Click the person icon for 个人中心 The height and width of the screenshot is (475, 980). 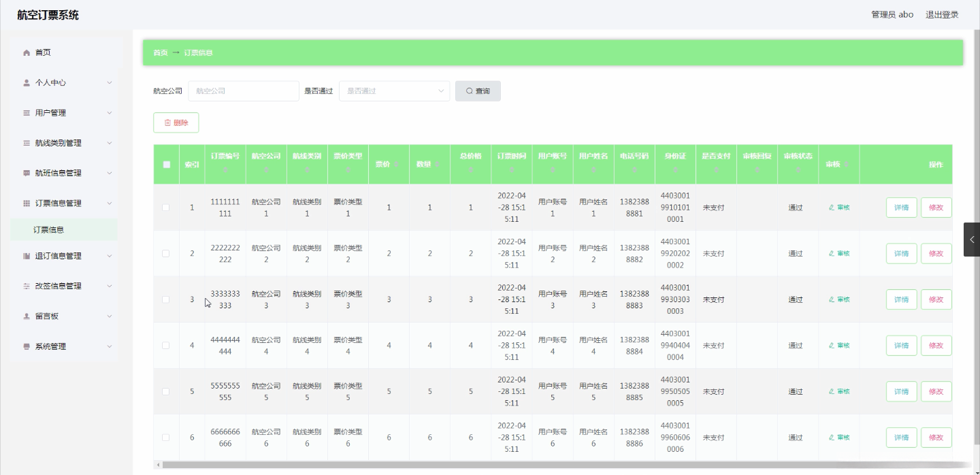[x=27, y=82]
